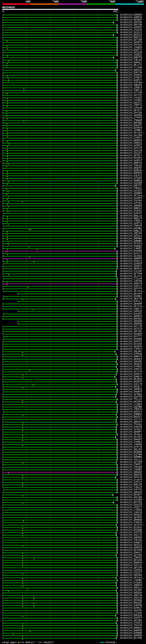Select hit label UniRef100_C1H2Q7
This screenshot has height=644, width=146.
tap(131, 98)
